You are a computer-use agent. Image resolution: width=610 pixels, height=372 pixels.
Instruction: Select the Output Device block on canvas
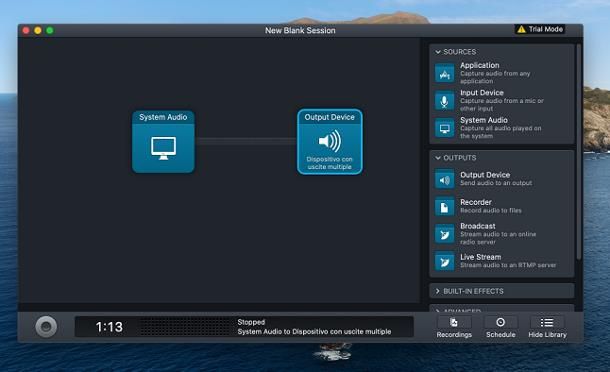[330, 142]
